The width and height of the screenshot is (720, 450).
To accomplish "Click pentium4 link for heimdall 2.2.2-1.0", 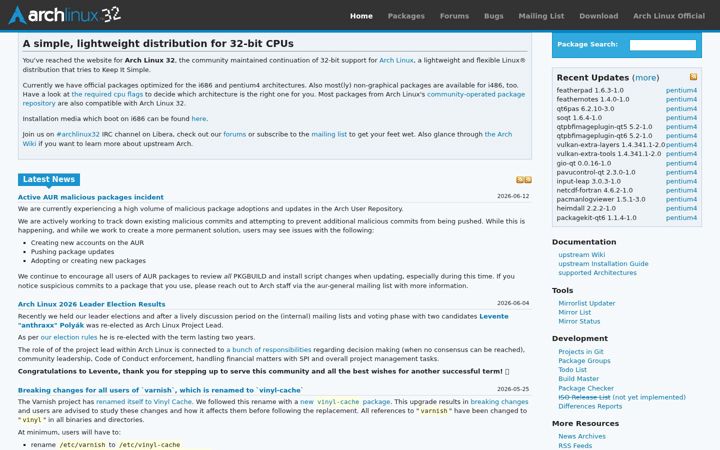I will [x=681, y=208].
